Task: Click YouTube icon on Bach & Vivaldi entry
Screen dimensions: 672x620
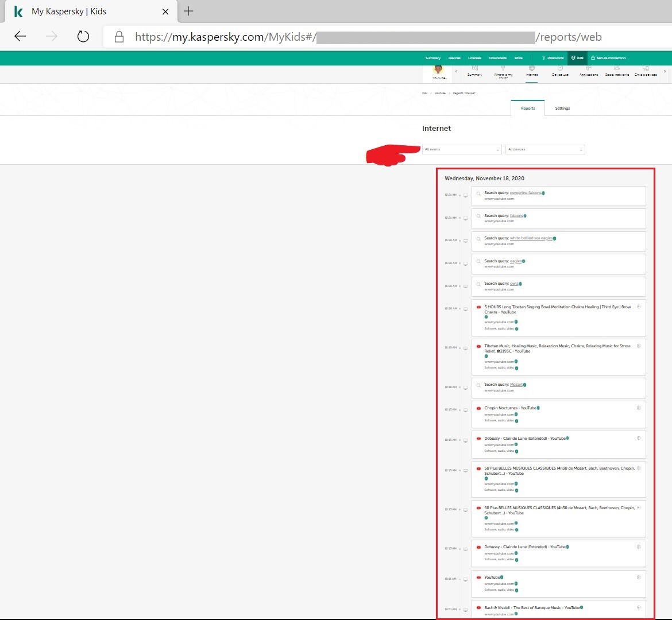Action: [478, 607]
